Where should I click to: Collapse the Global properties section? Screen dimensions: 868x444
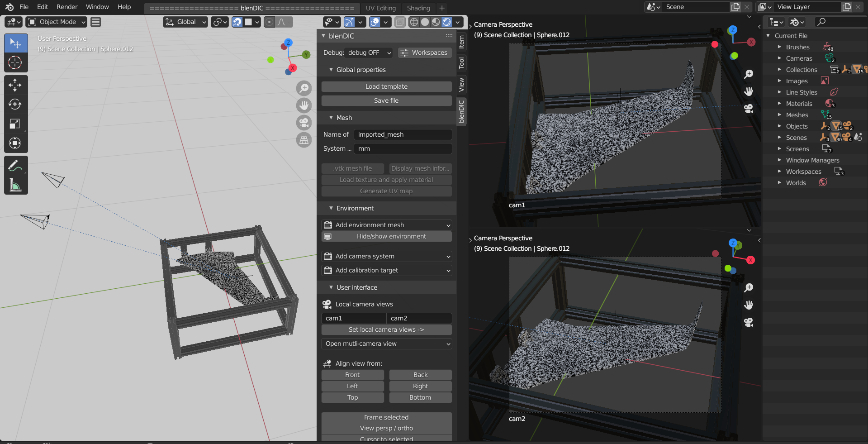coord(331,70)
